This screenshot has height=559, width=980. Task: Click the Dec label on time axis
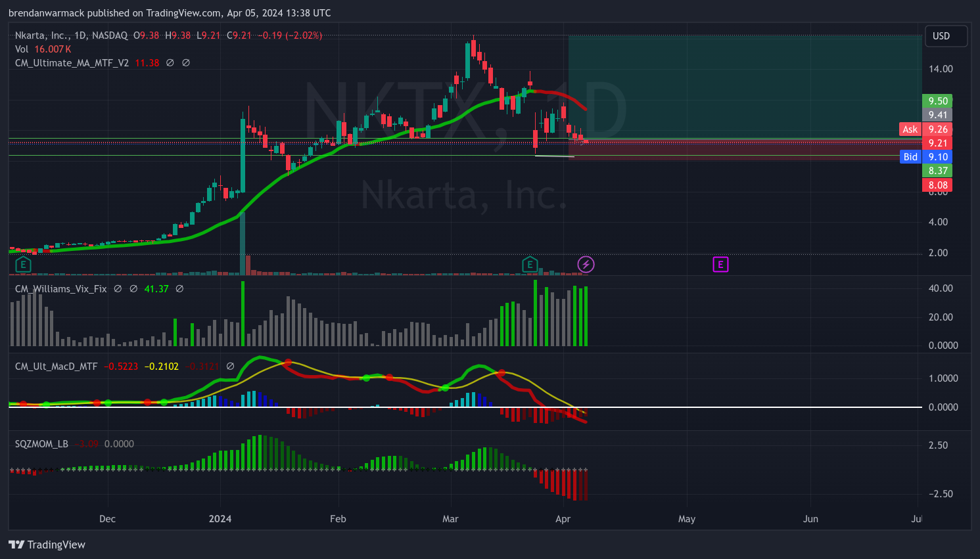(107, 519)
